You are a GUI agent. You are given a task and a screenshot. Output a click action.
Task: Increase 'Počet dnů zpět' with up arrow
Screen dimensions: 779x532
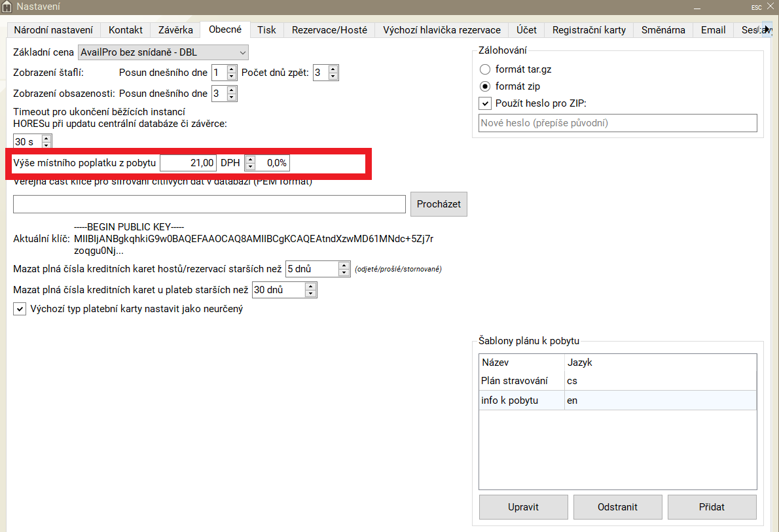(333, 69)
